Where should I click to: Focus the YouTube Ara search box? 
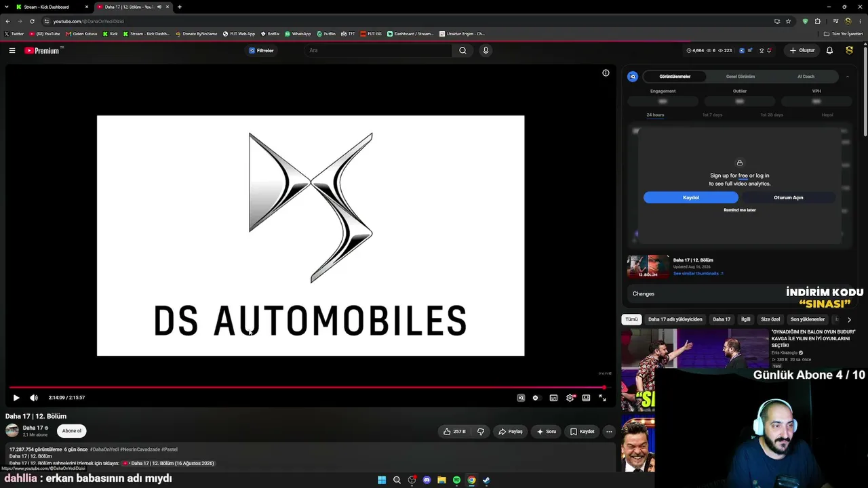pos(378,50)
